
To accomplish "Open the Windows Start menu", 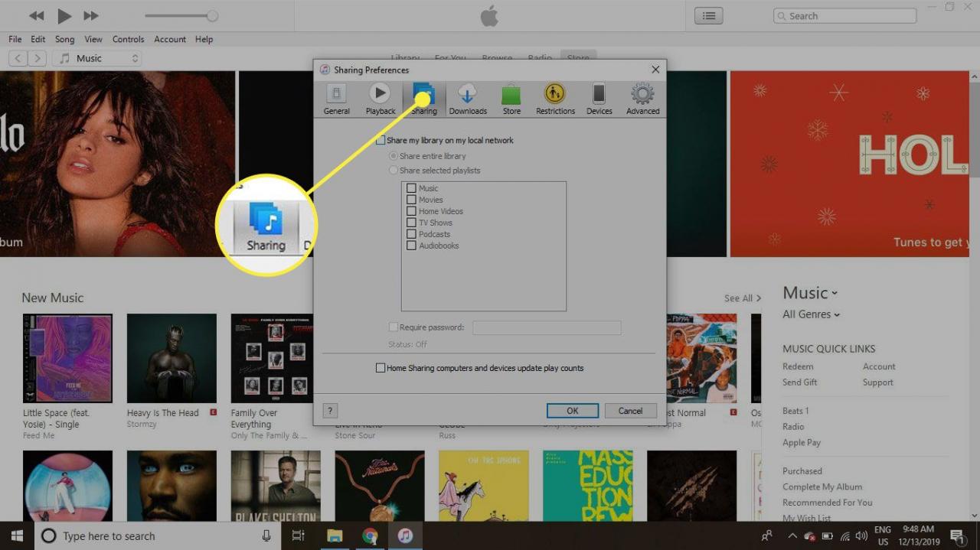I will click(17, 535).
